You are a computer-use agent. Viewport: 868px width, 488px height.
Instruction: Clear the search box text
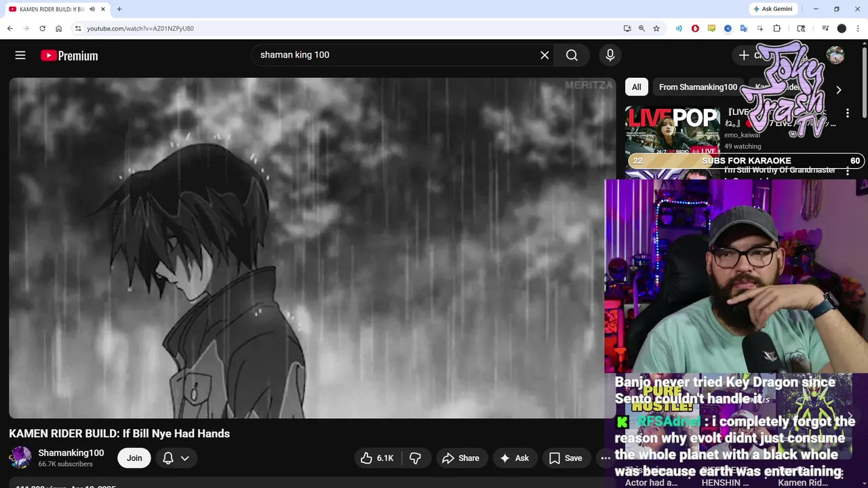click(545, 56)
